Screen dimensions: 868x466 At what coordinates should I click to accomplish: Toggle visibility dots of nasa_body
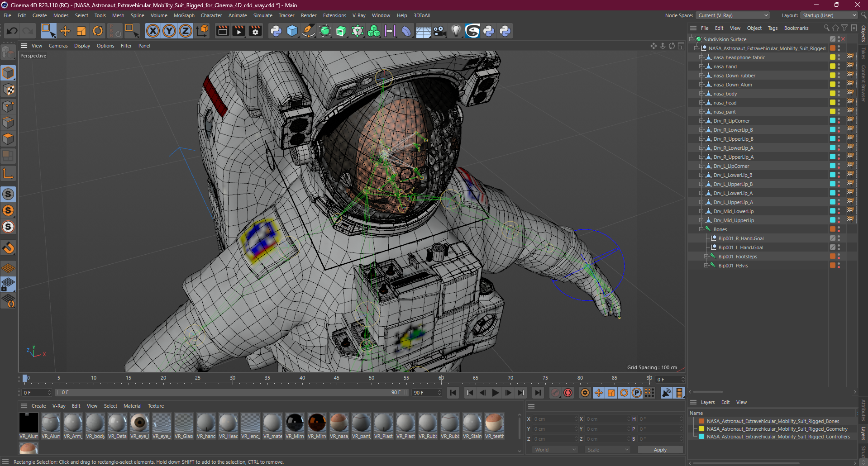(x=839, y=94)
